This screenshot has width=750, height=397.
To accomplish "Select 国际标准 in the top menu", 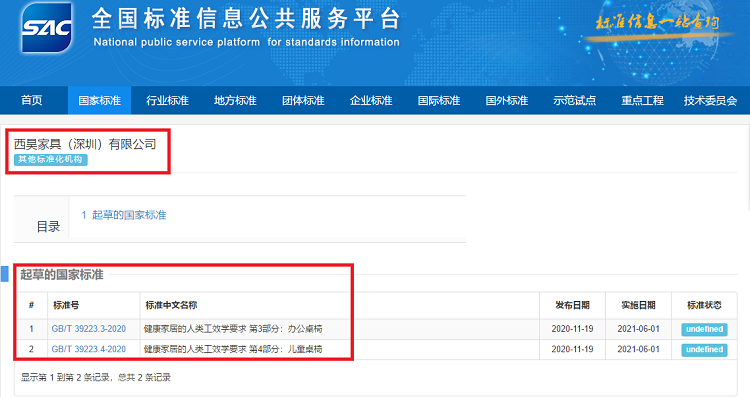I will click(439, 100).
